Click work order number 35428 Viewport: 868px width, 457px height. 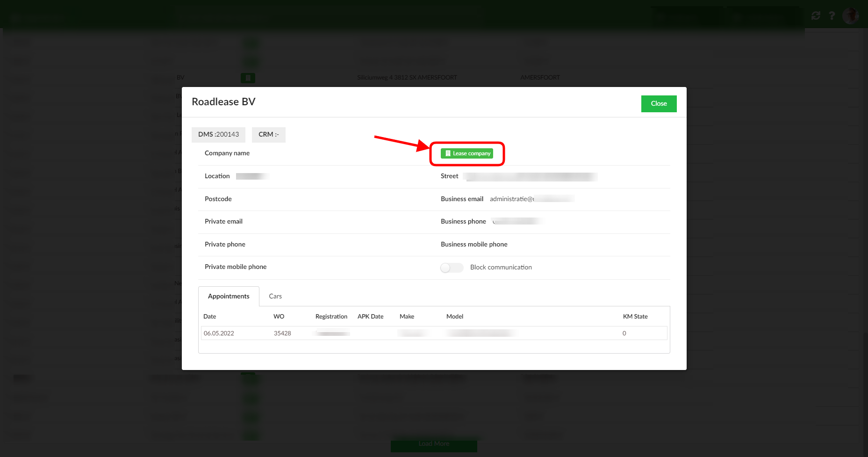(282, 333)
